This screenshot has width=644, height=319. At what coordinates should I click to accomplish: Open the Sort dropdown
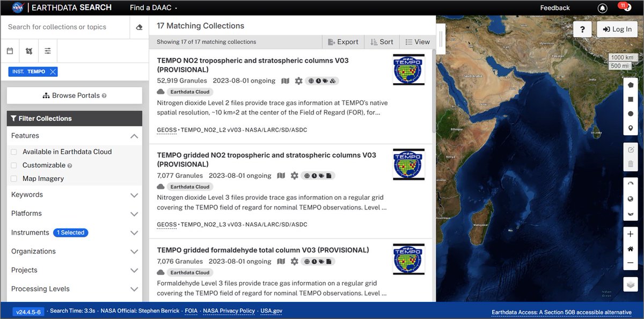pos(382,42)
